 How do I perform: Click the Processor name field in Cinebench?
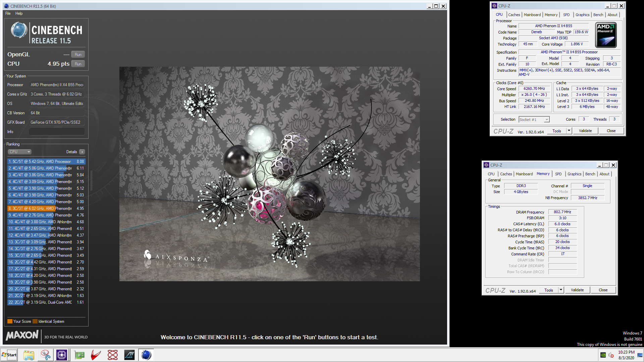coord(57,85)
